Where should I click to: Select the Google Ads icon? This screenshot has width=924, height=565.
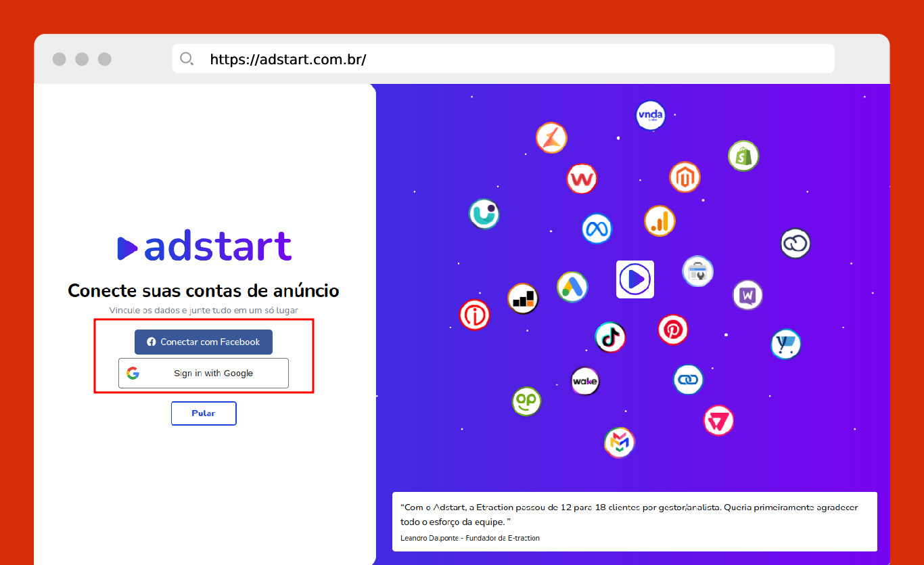point(572,287)
